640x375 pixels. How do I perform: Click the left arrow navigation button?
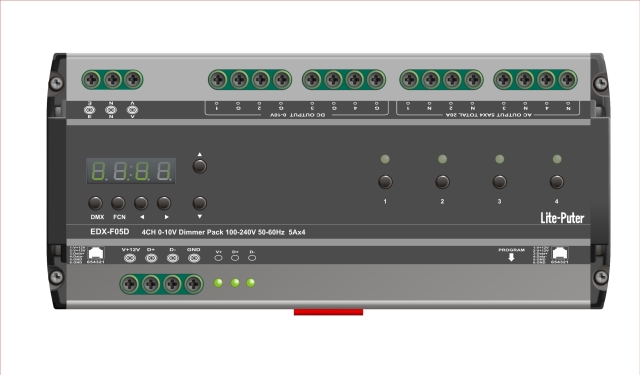tap(141, 203)
